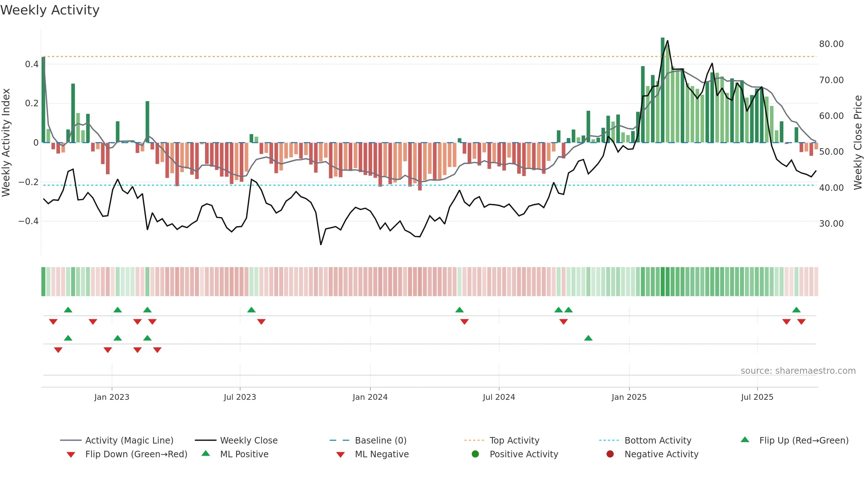Click the tallest green activity bar in early 2025
This screenshot has height=488, width=868.
click(663, 90)
